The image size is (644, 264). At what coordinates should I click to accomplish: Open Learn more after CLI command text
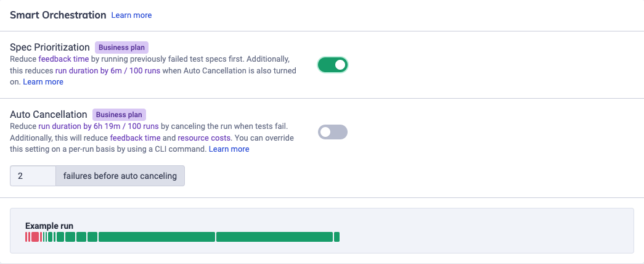[x=229, y=149]
